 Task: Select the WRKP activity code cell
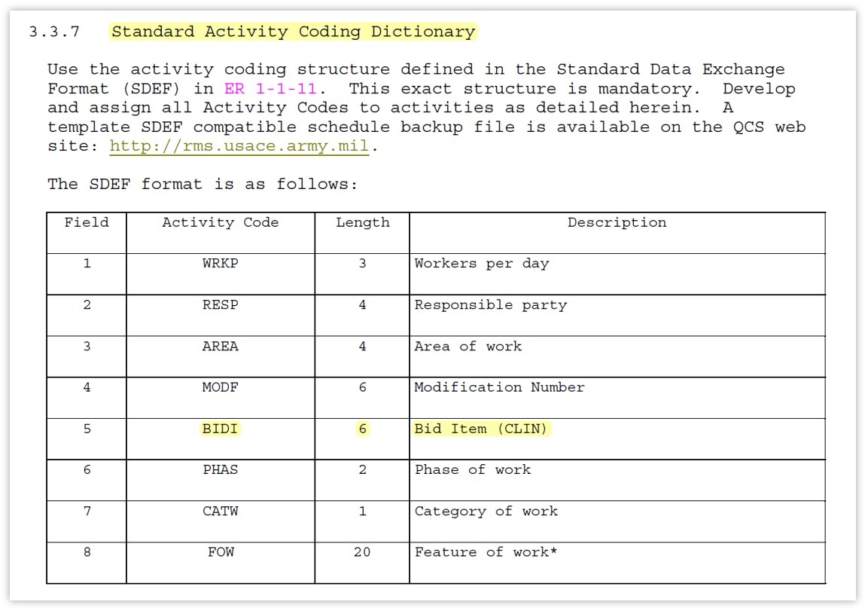pyautogui.click(x=220, y=263)
